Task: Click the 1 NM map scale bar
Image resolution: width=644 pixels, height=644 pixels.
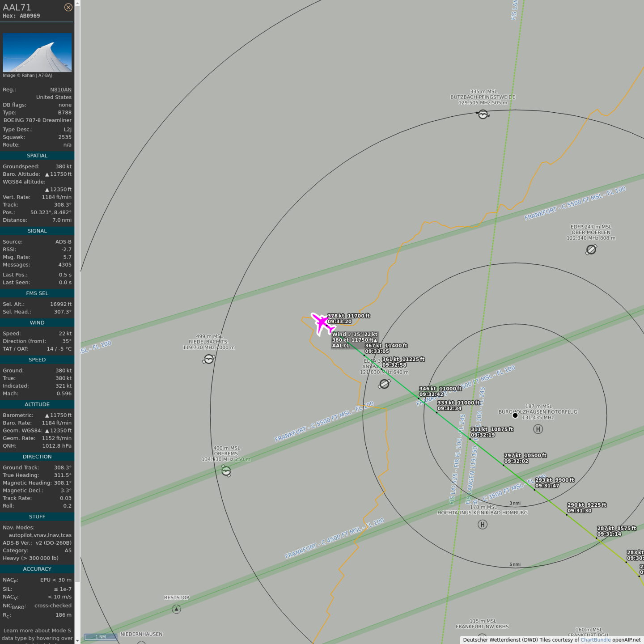Action: tap(101, 637)
